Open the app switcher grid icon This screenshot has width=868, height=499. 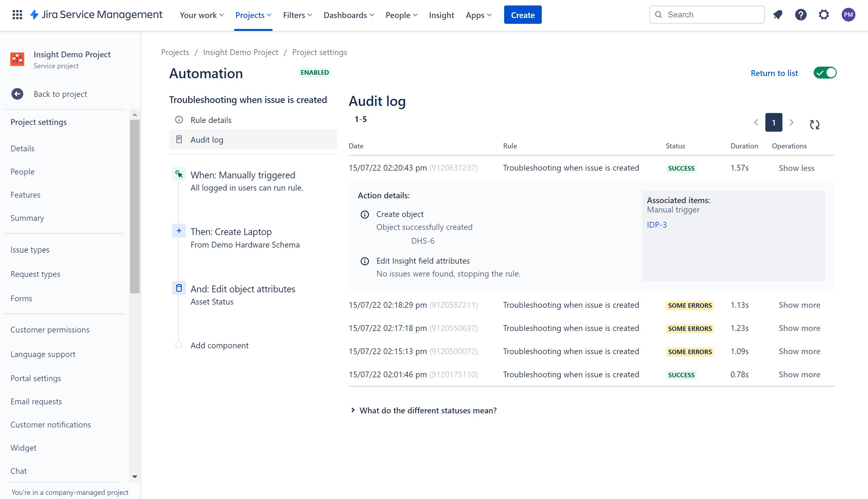(17, 15)
